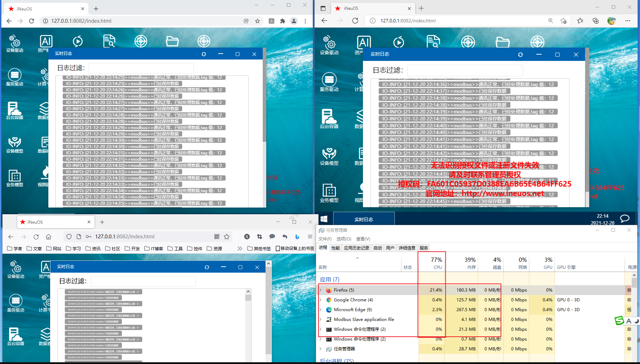Click Firefox home button

point(49,237)
